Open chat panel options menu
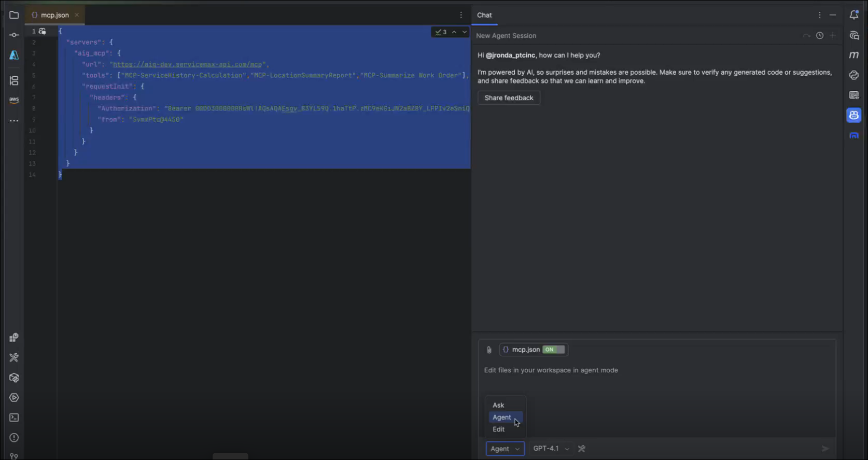The height and width of the screenshot is (460, 868). pyautogui.click(x=820, y=15)
